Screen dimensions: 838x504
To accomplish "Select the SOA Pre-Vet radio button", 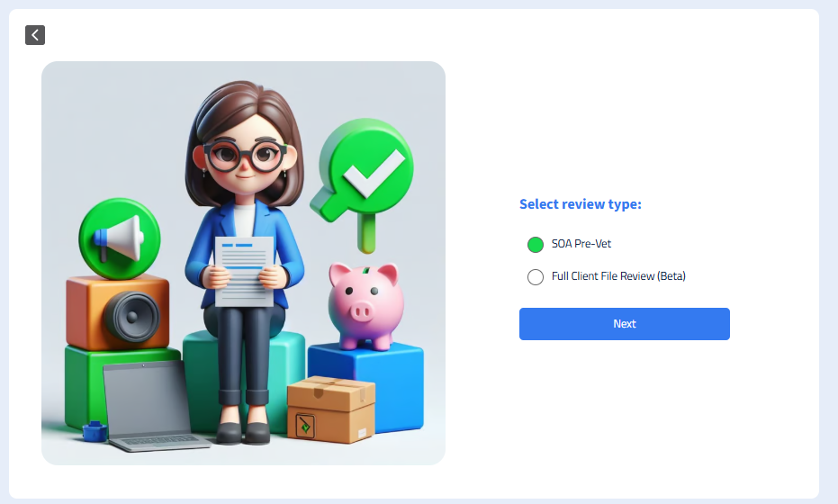I will tap(535, 245).
